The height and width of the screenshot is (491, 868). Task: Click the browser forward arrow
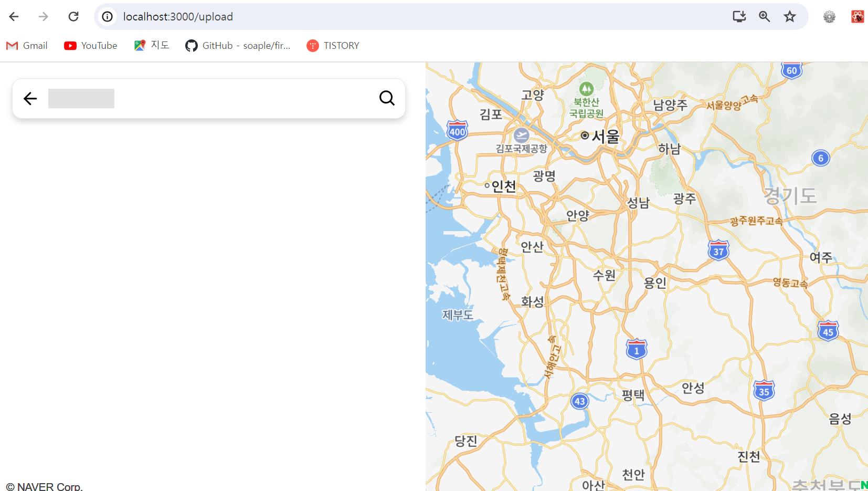44,17
